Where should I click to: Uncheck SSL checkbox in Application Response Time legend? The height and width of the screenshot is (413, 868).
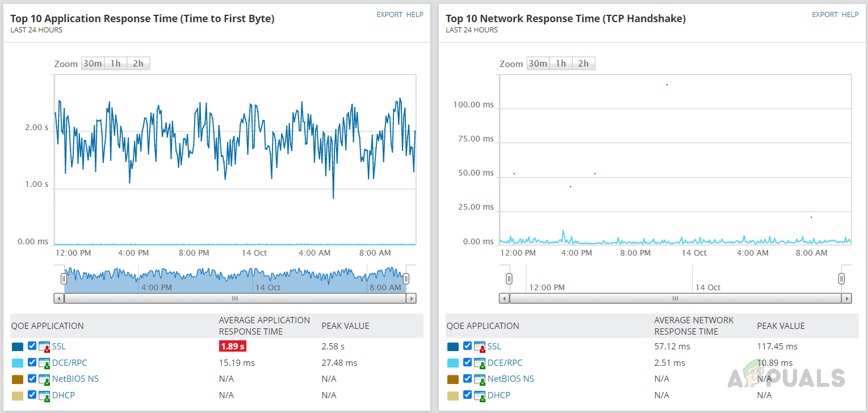[x=32, y=346]
